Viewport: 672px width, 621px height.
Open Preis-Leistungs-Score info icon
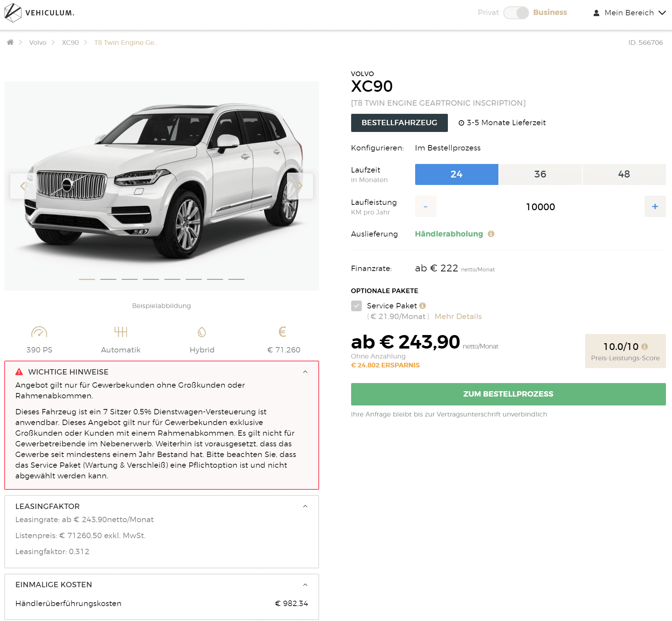pyautogui.click(x=645, y=346)
